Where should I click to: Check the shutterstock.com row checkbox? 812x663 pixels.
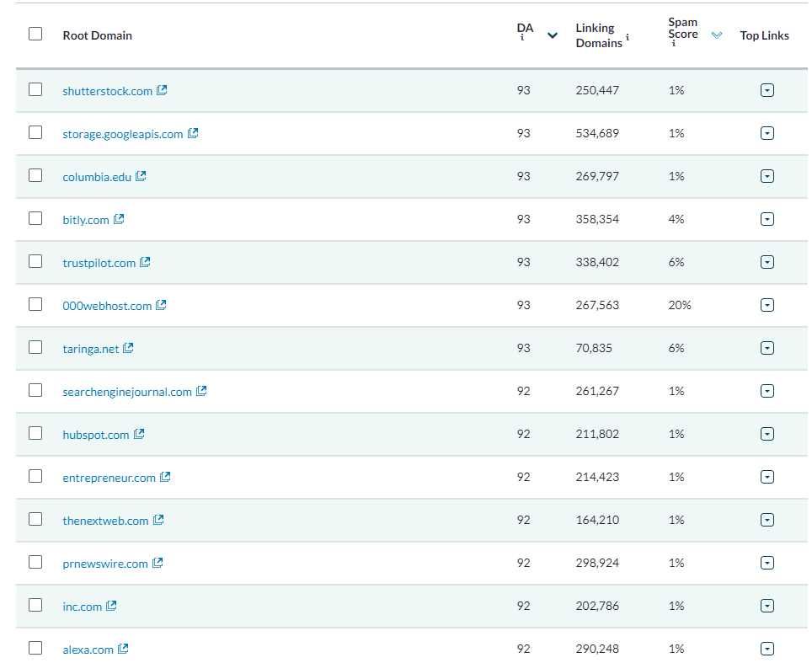35,89
